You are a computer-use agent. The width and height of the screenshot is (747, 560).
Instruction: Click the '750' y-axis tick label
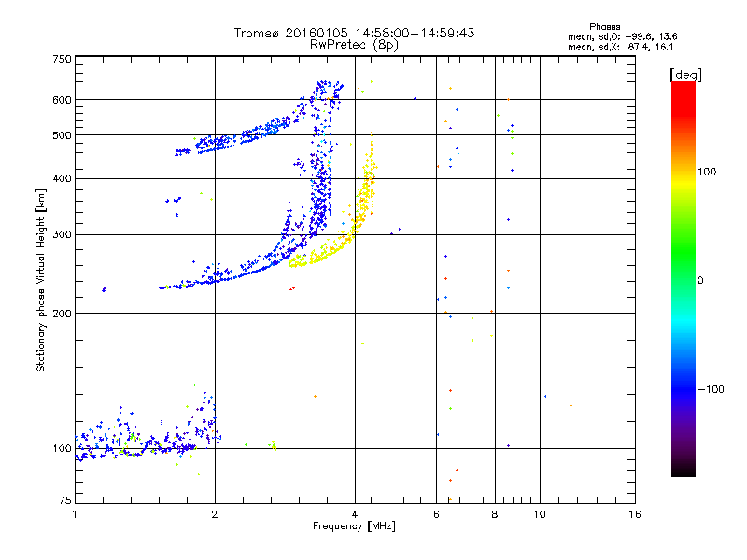tap(62, 59)
